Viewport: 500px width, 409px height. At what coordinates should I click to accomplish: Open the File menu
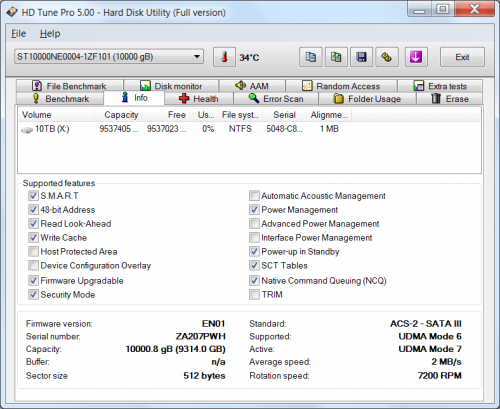point(18,34)
